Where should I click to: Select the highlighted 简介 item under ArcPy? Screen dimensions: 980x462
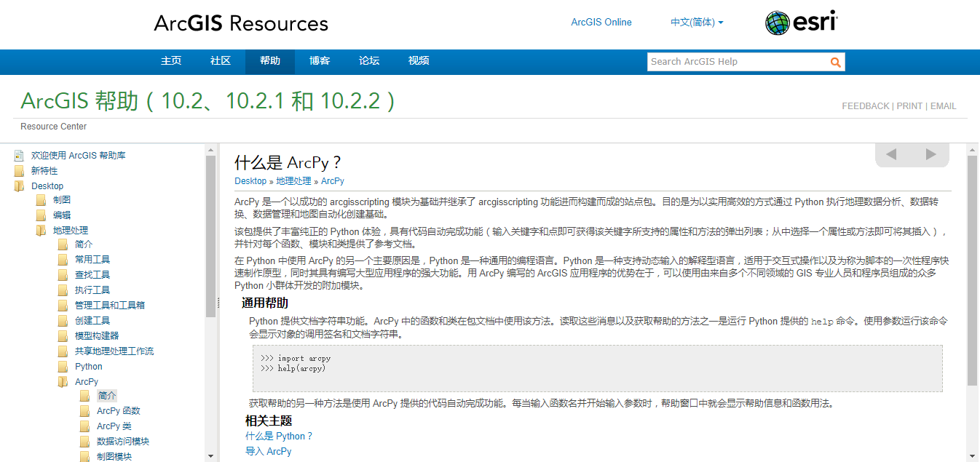(107, 396)
